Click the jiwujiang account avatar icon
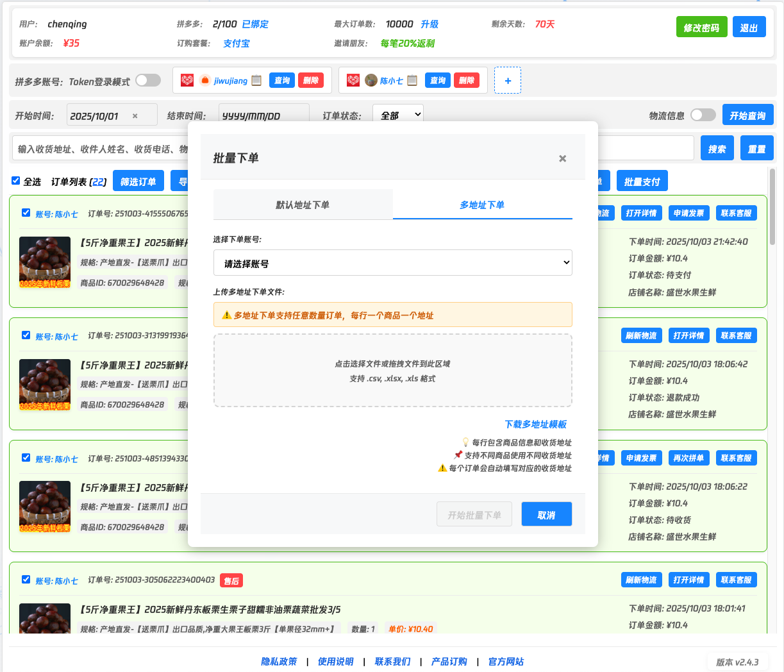784x672 pixels. click(x=204, y=80)
